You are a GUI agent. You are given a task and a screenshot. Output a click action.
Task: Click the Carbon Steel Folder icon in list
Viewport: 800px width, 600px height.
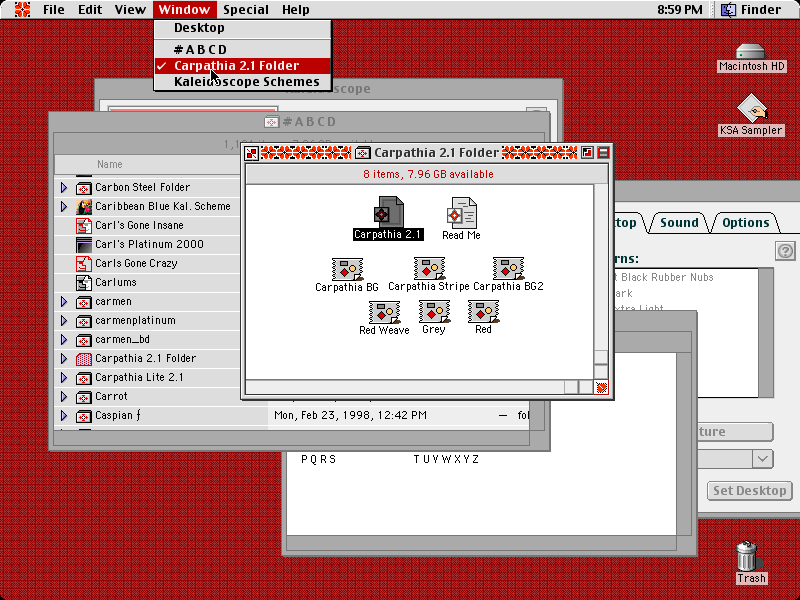point(84,188)
